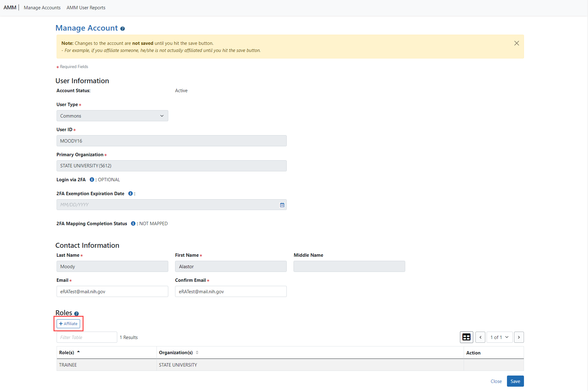This screenshot has width=588, height=391.
Task: Click the AMM home label
Action: coord(10,7)
